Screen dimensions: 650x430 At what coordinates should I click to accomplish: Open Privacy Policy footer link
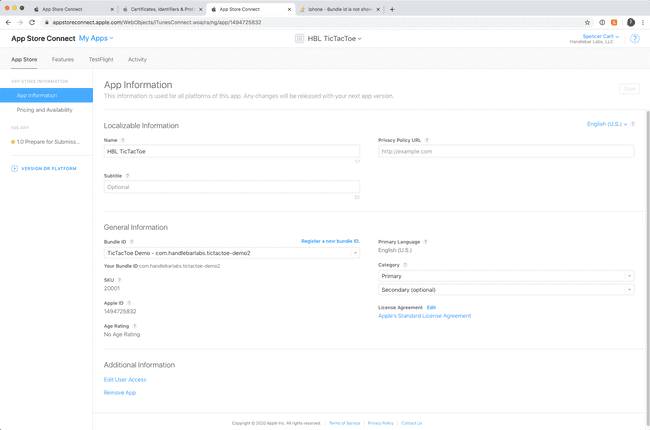(381, 423)
